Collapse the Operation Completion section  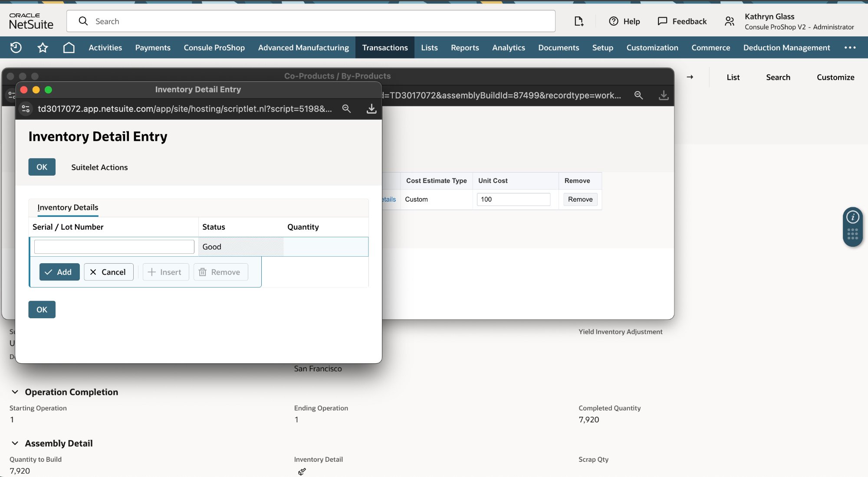(15, 392)
